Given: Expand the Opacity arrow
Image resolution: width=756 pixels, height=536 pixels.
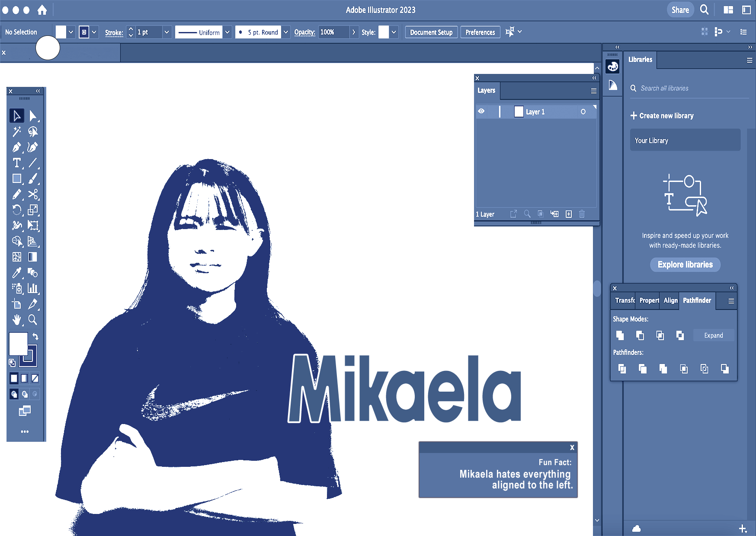Looking at the screenshot, I should pos(354,32).
